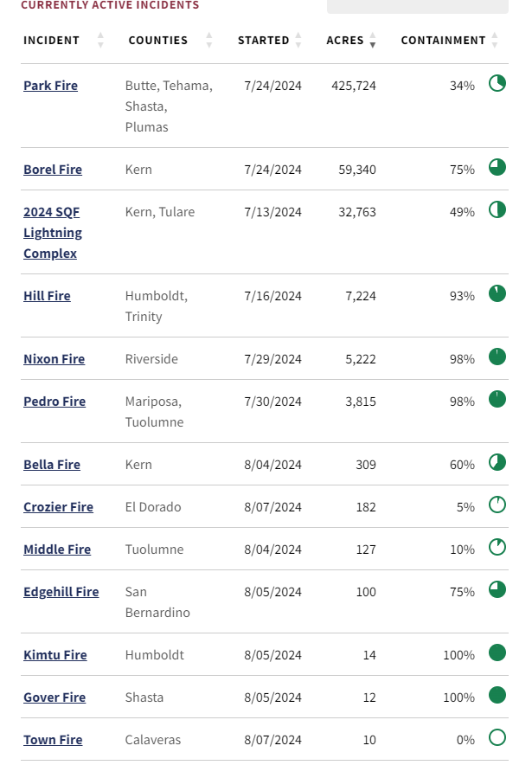The height and width of the screenshot is (765, 532).
Task: Sort by Counties using its sort arrows
Action: pyautogui.click(x=208, y=40)
